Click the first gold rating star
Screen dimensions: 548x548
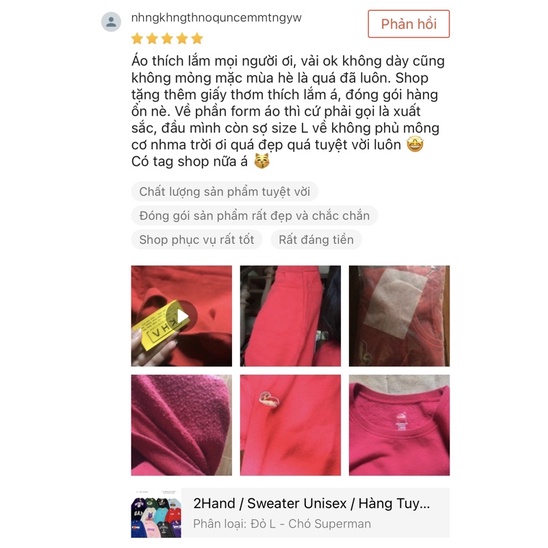coord(137,38)
